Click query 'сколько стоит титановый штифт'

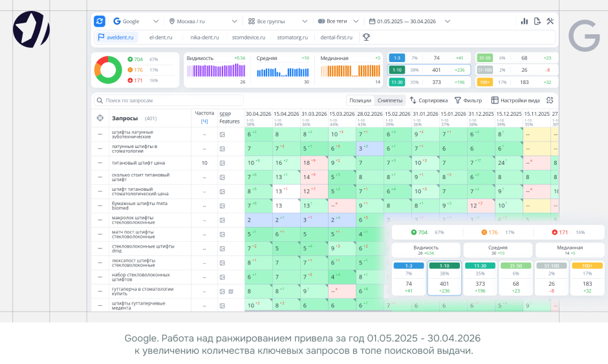click(141, 177)
